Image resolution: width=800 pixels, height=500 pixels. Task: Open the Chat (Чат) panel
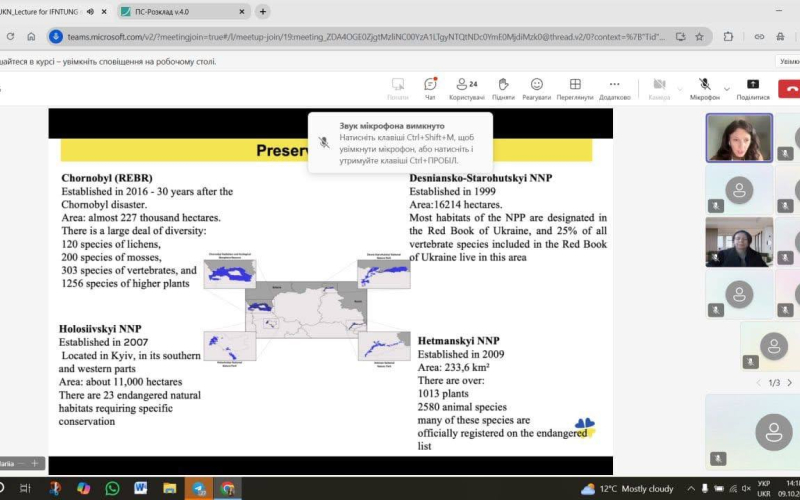coord(430,88)
